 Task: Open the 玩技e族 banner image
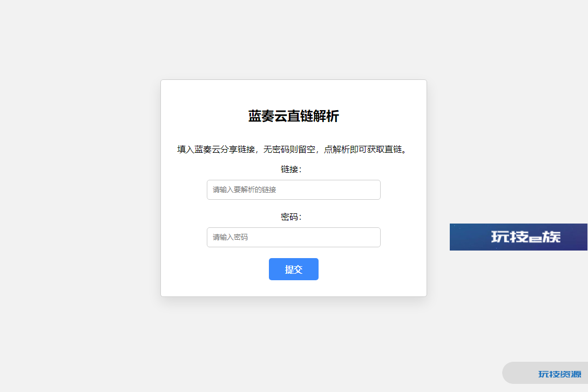518,237
